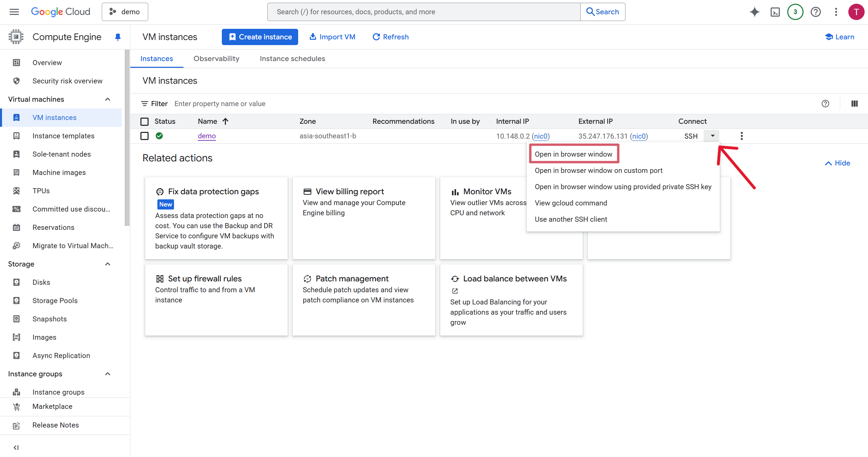Open notifications badge showing 3
This screenshot has width=868, height=457.
click(x=795, y=12)
